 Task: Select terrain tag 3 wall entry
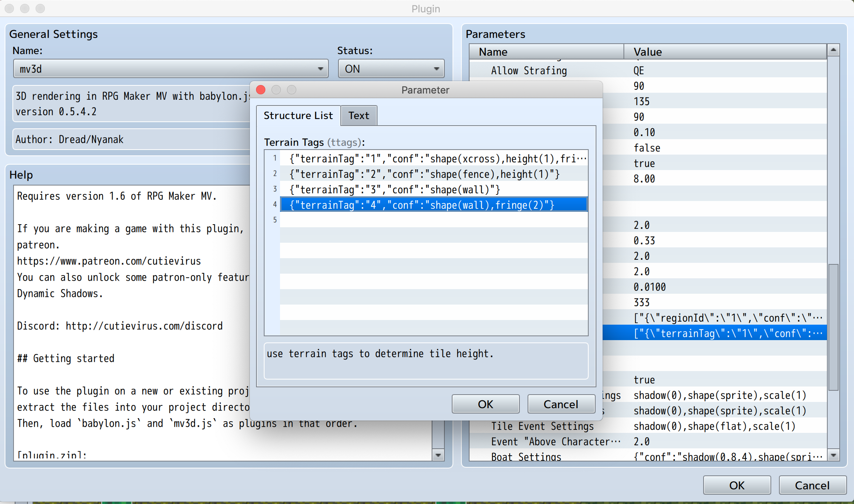pyautogui.click(x=395, y=189)
